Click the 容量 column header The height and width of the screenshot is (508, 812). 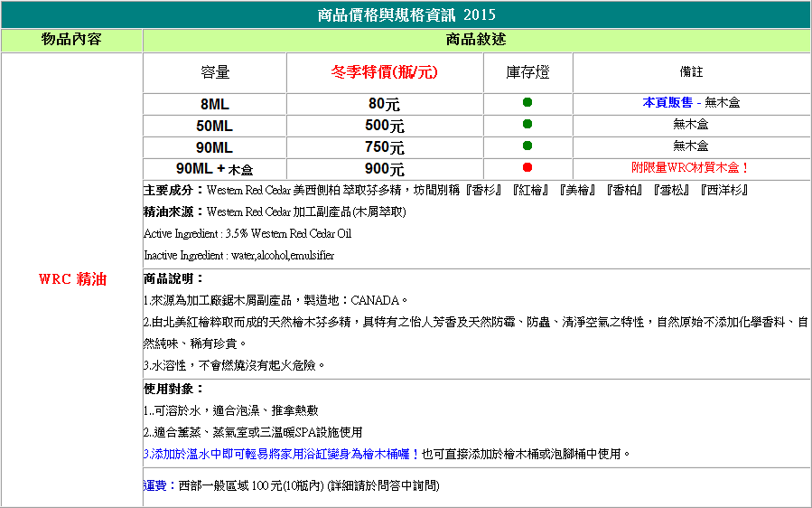[x=214, y=72]
